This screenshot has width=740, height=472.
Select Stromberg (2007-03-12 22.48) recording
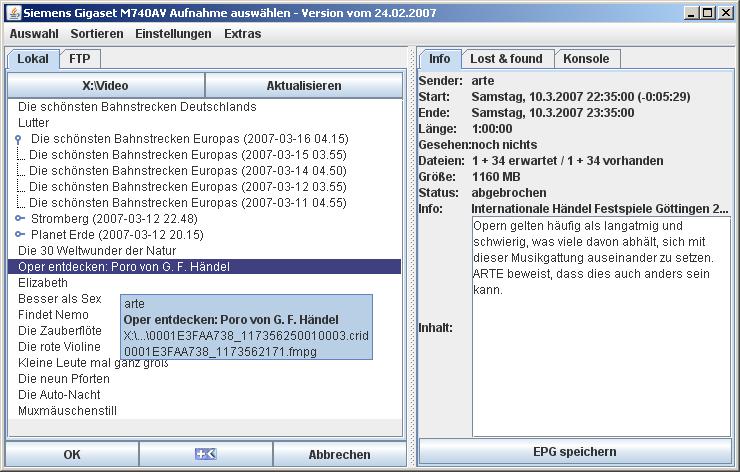(x=114, y=219)
